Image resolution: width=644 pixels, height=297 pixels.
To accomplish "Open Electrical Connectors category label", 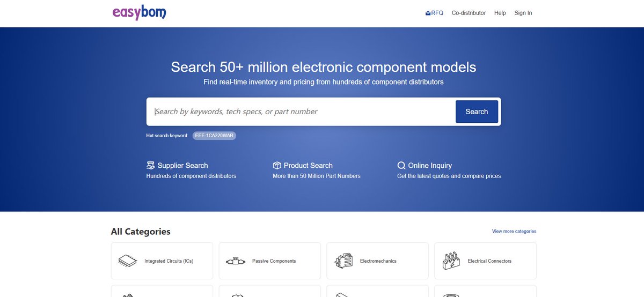I will click(x=489, y=261).
